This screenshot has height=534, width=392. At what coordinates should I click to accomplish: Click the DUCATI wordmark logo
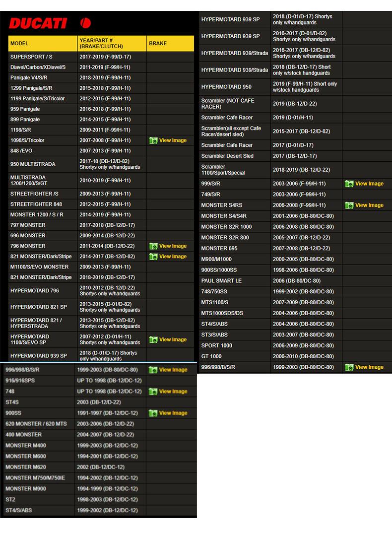38,23
